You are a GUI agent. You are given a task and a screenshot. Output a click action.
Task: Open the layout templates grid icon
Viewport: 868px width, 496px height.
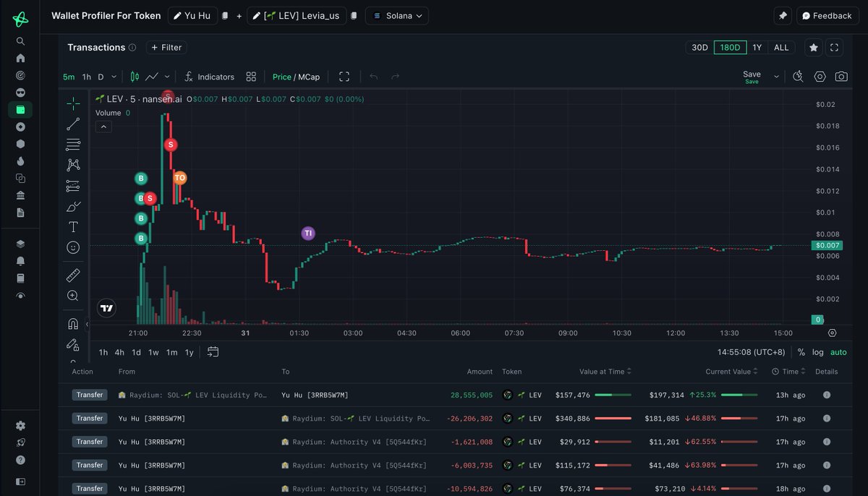251,77
